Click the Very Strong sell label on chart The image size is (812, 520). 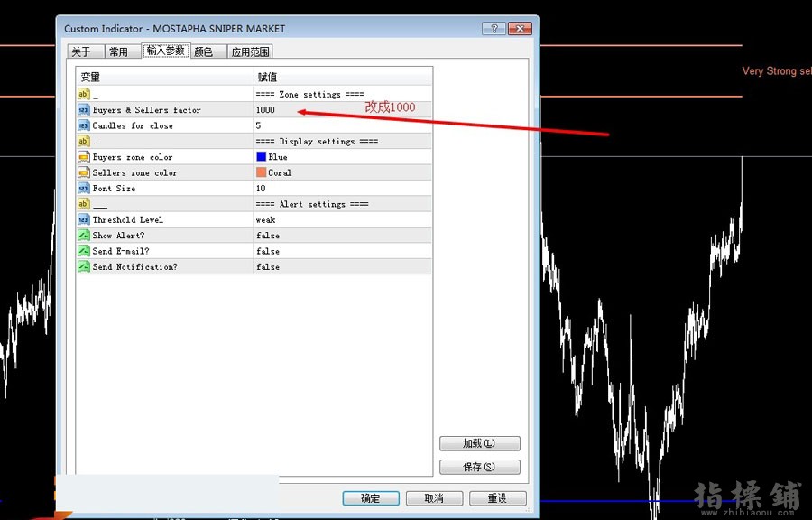(x=777, y=71)
